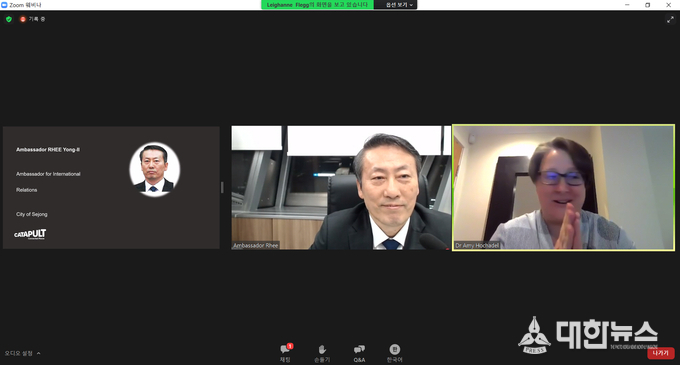Click the red recording indicator

click(23, 19)
